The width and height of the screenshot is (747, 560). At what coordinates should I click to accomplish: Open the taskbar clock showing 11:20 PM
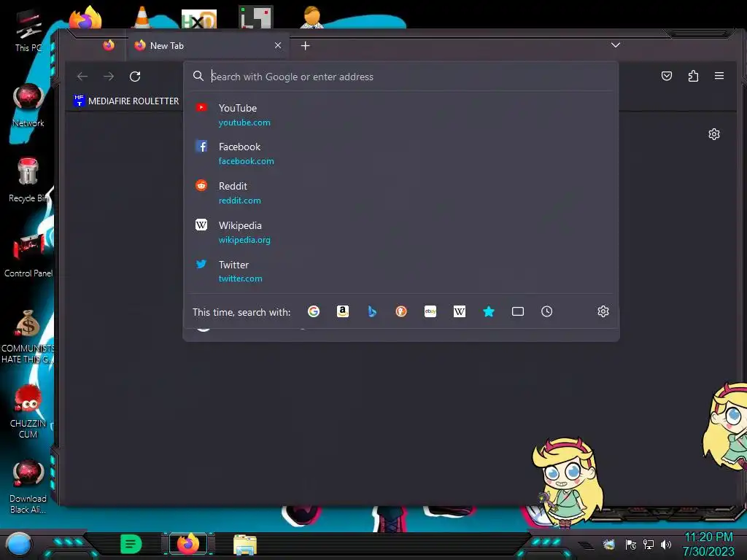point(708,544)
